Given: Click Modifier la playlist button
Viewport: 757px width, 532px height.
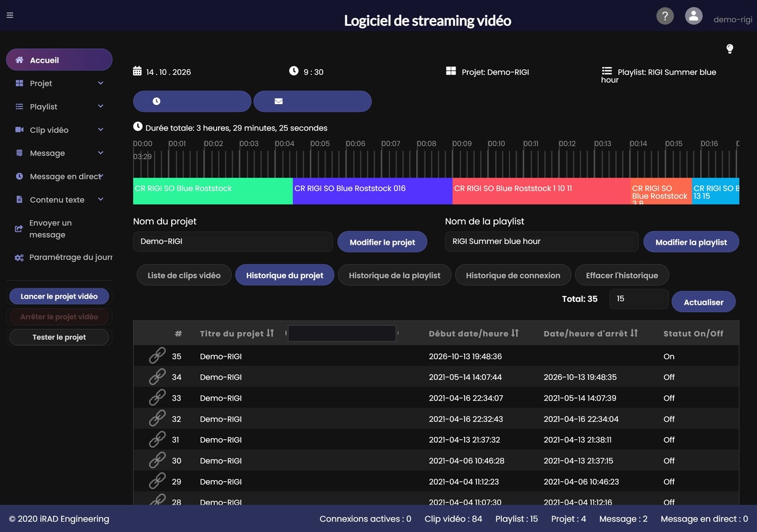Looking at the screenshot, I should pos(691,242).
